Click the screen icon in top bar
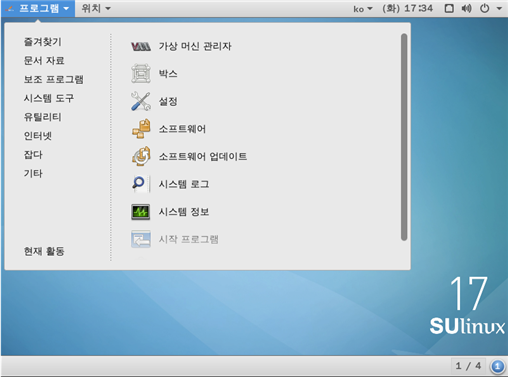Viewport: 508px width, 381px height. tap(449, 8)
